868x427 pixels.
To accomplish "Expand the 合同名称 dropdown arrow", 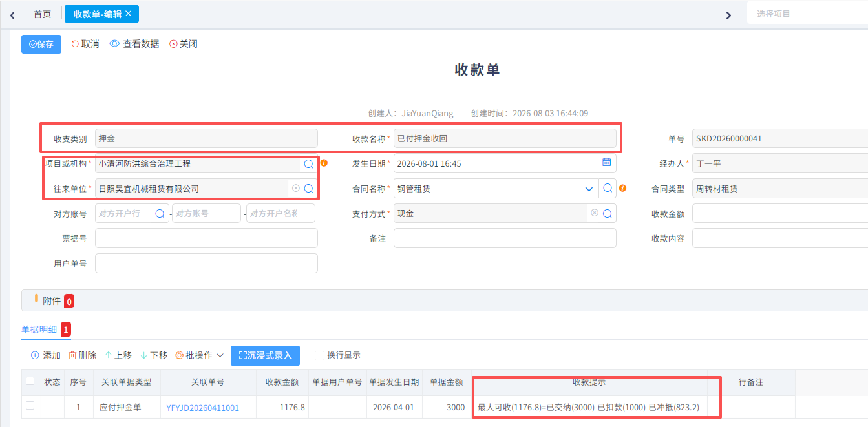I will pos(589,189).
